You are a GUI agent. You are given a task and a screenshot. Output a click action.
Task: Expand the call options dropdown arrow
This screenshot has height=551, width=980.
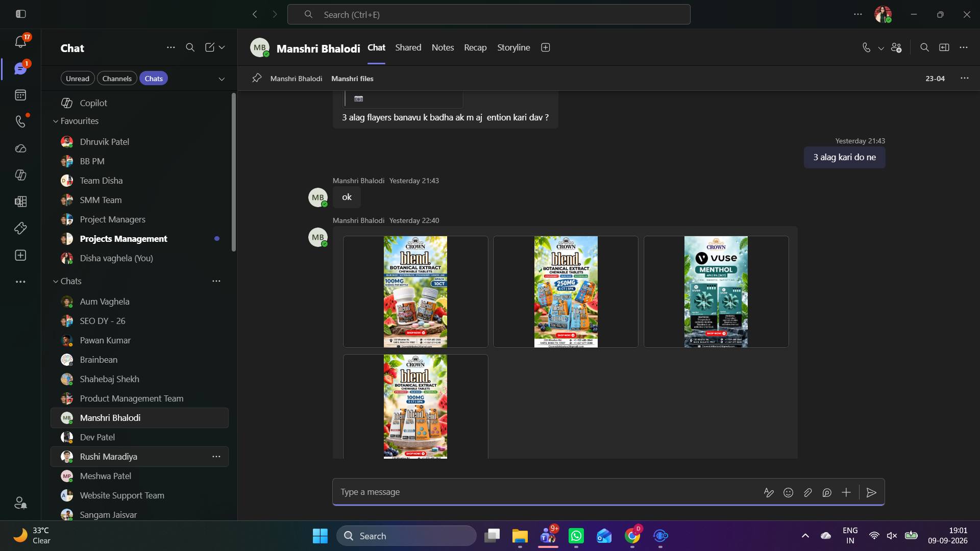pos(881,48)
